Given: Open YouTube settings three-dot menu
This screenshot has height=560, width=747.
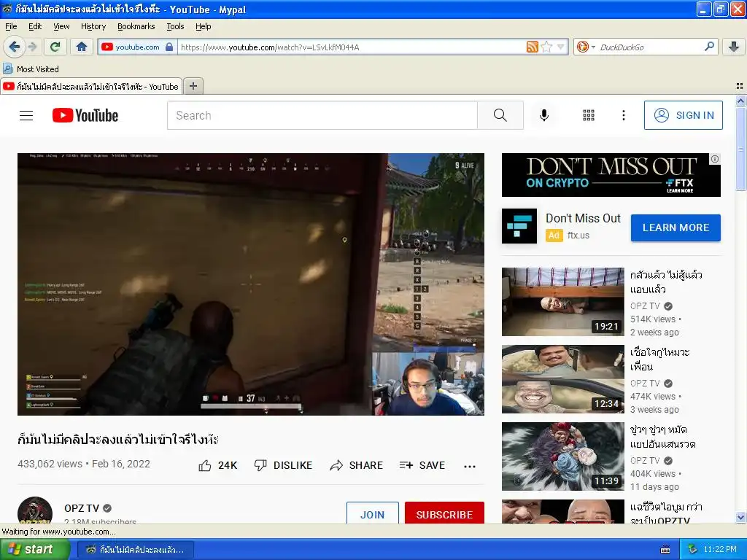Looking at the screenshot, I should 623,115.
